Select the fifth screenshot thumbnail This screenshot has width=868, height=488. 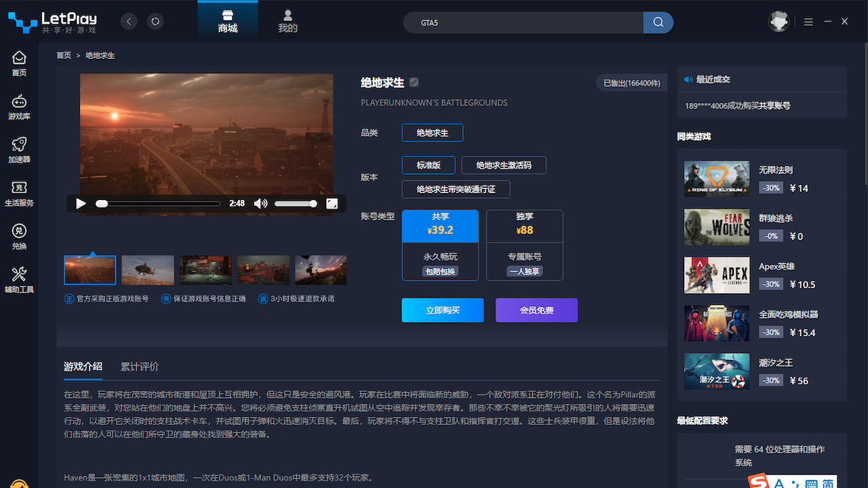click(321, 270)
